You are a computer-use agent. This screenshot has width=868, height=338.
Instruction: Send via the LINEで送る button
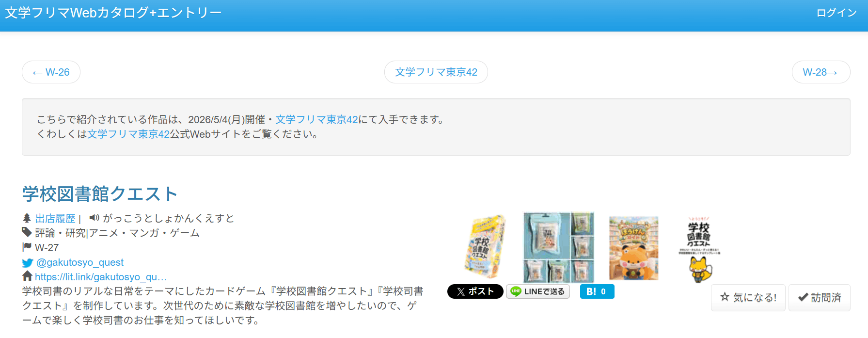coord(537,291)
